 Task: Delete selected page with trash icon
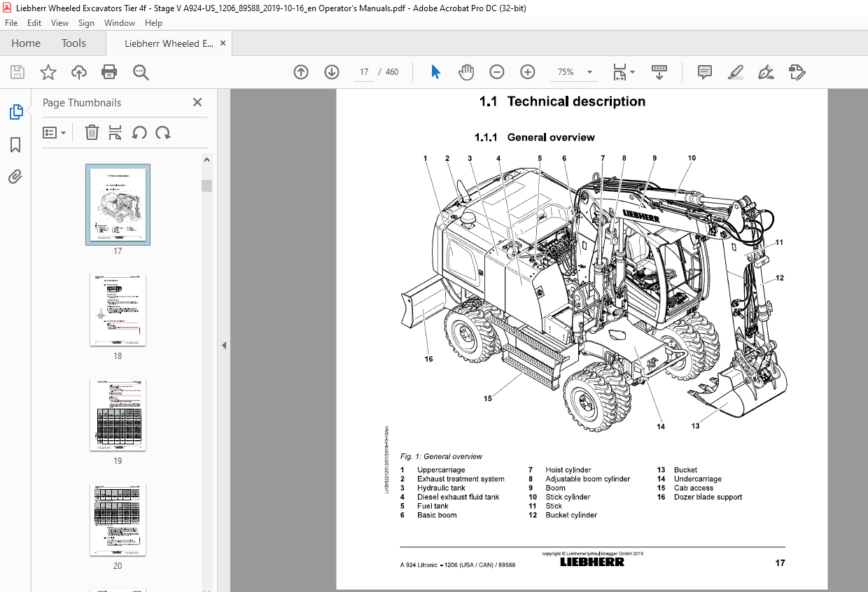[92, 132]
